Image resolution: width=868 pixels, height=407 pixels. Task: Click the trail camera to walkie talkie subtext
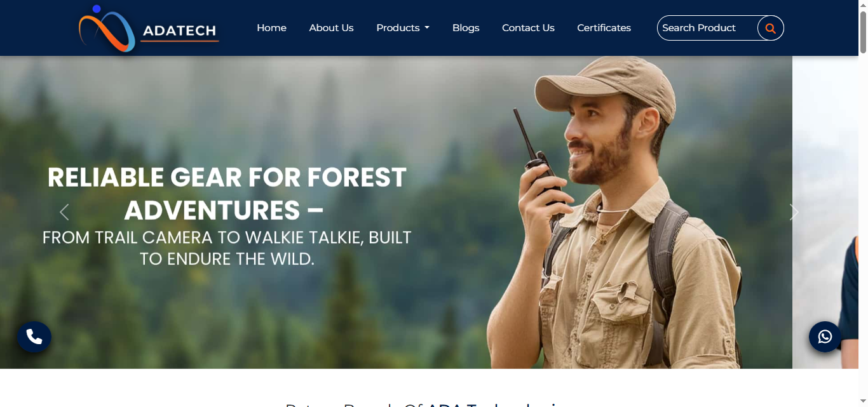(227, 248)
